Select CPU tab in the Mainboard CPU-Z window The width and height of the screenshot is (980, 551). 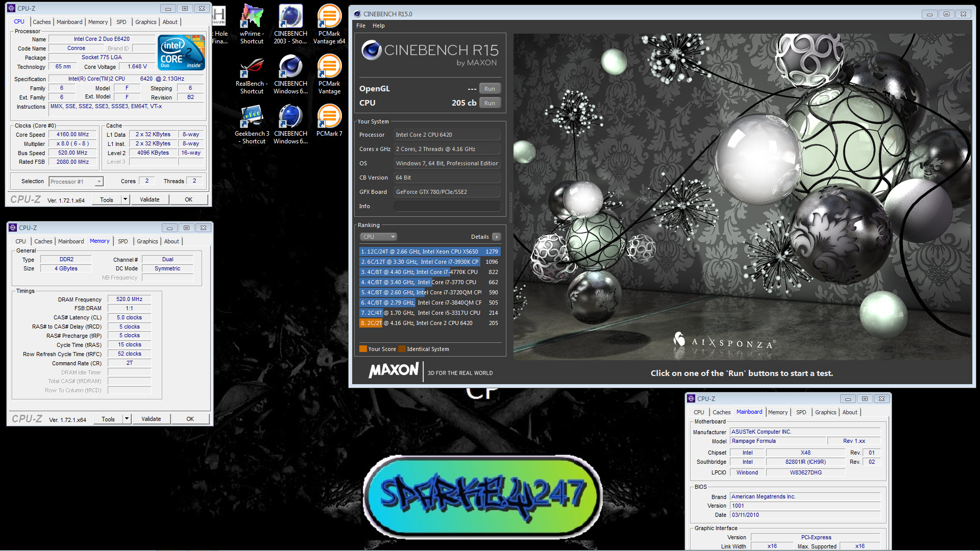click(699, 412)
